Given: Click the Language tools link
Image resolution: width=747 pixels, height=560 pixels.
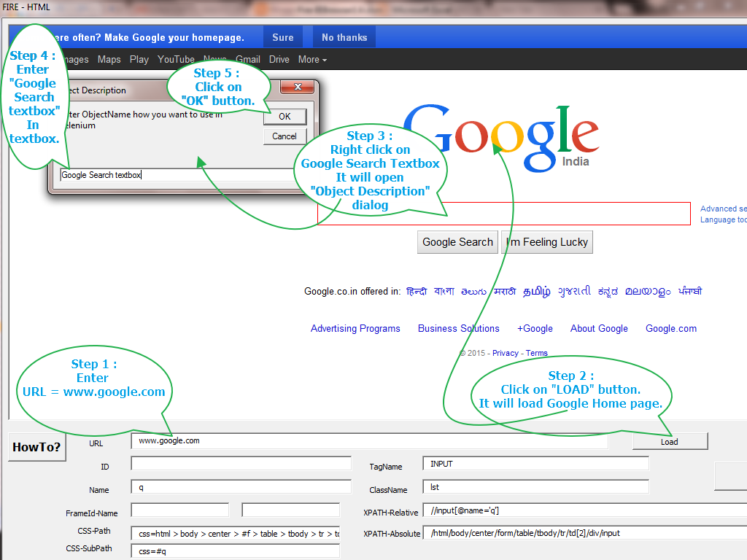Looking at the screenshot, I should pos(724,219).
